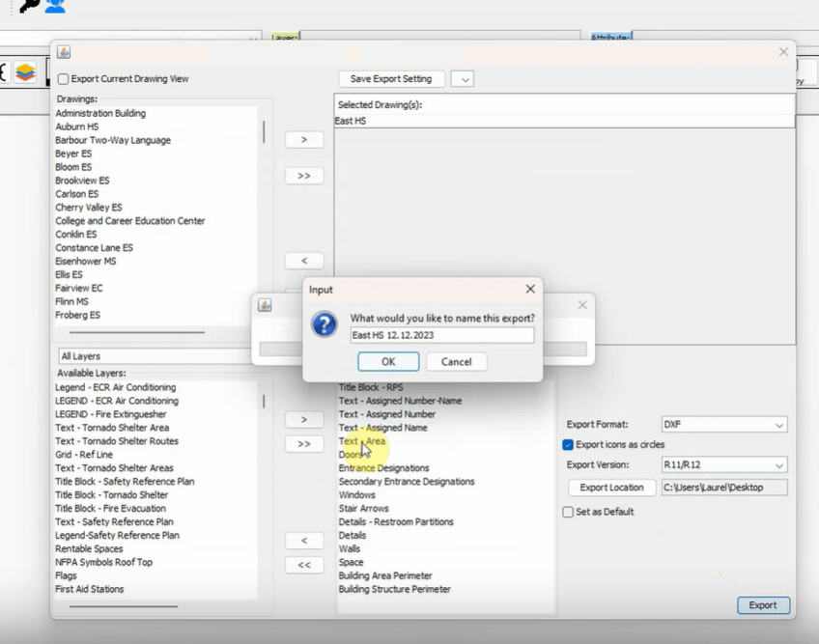Click the Java icon of the progress dialog
The image size is (819, 644).
[x=265, y=305]
